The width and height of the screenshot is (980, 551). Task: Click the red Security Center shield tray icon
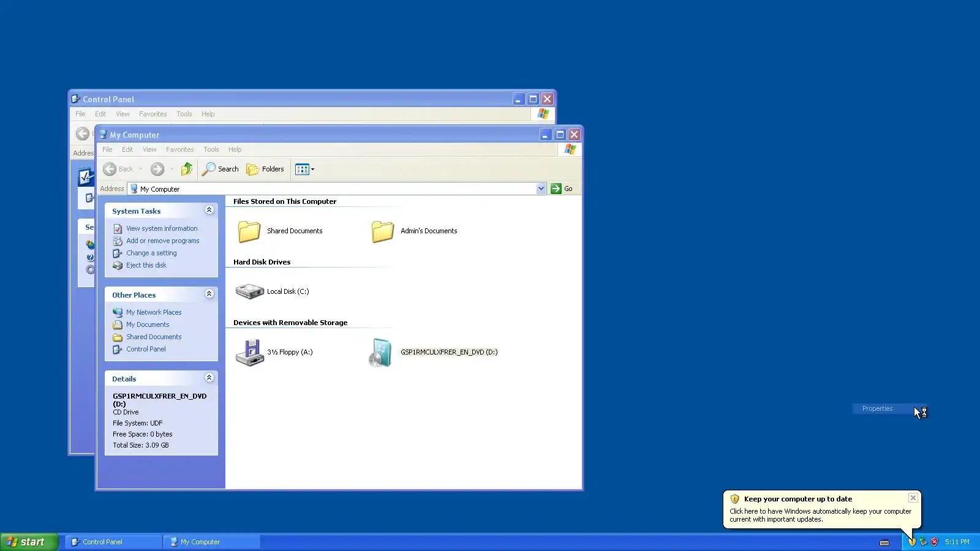(x=934, y=542)
